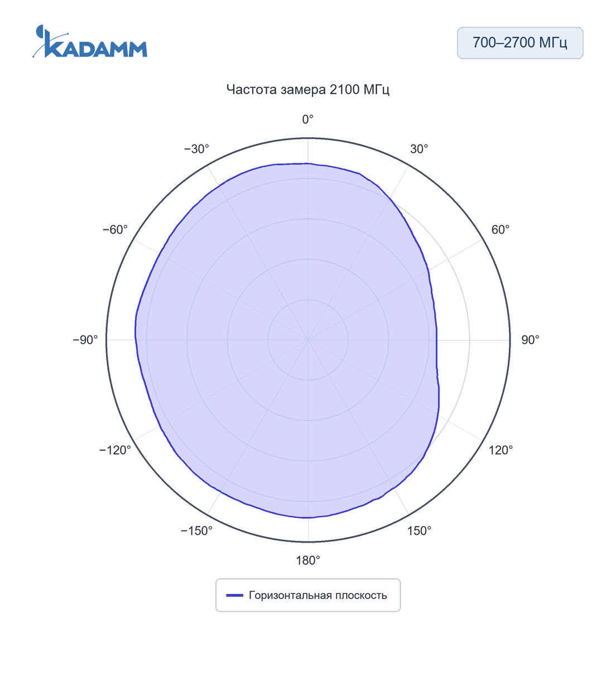Screen dimensions: 616x676
Task: Click the KADAMM logo
Action: pos(90,41)
